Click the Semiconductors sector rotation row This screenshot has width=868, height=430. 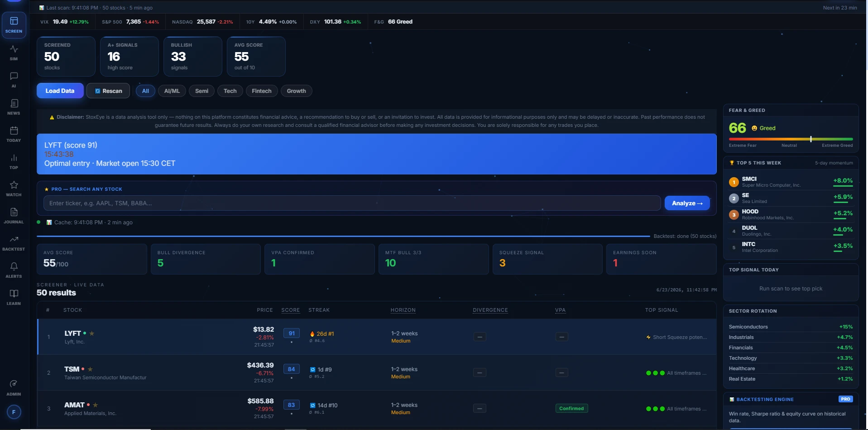click(x=791, y=327)
